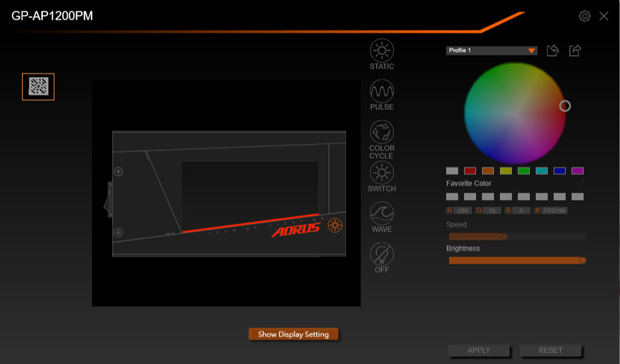Click the G value field
The image size is (620, 364).
tap(492, 210)
